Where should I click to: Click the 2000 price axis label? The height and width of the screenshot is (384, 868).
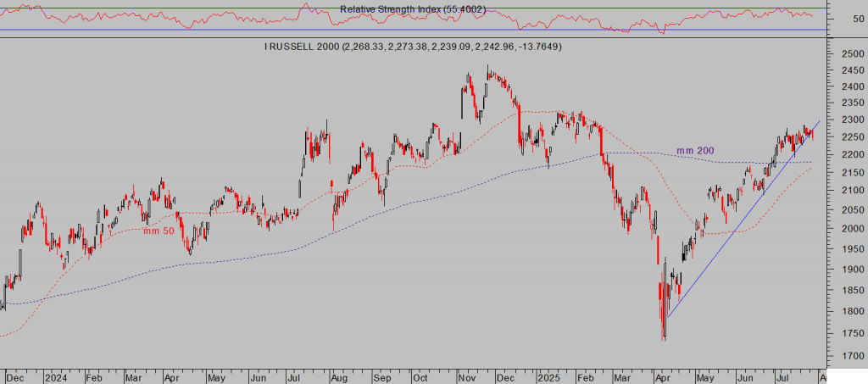pos(853,229)
